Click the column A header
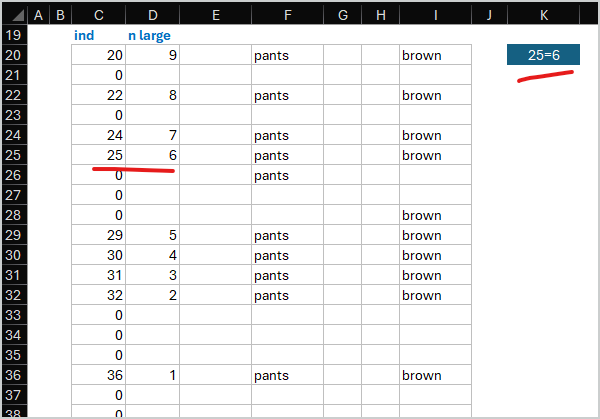This screenshot has width=600, height=419. 37,15
